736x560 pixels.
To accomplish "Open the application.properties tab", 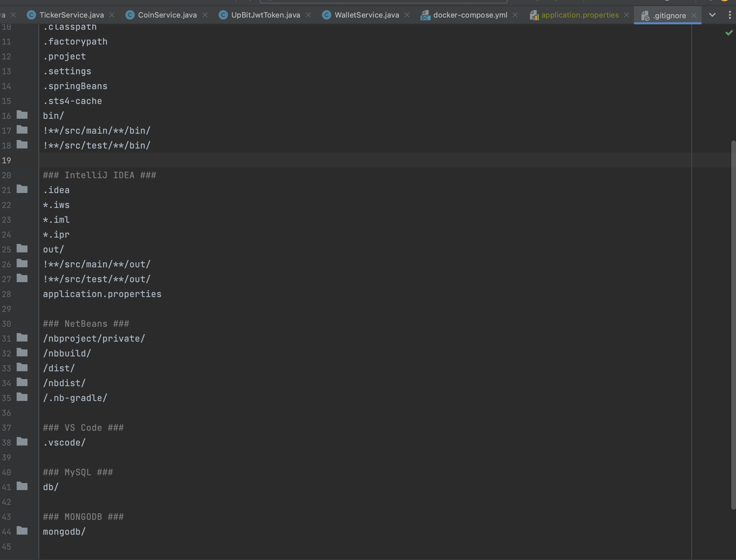I will point(580,15).
